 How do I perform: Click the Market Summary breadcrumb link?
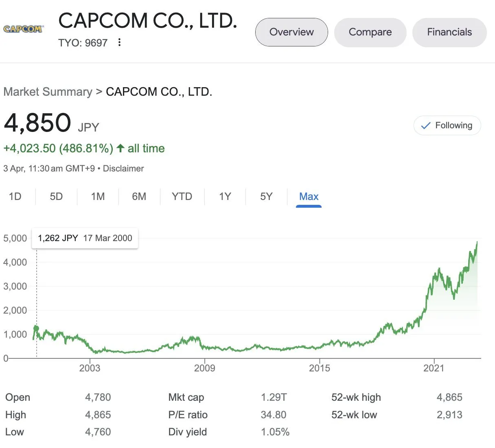pos(48,92)
